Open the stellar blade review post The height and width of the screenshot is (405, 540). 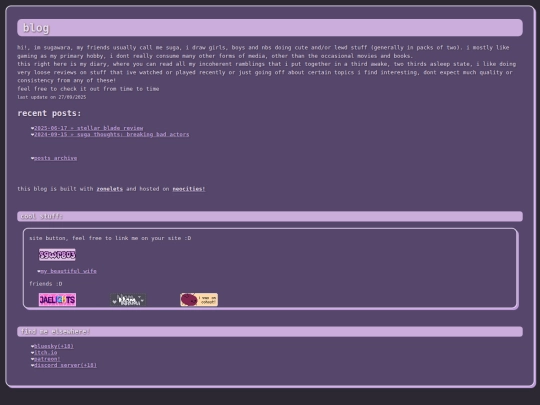coord(89,128)
